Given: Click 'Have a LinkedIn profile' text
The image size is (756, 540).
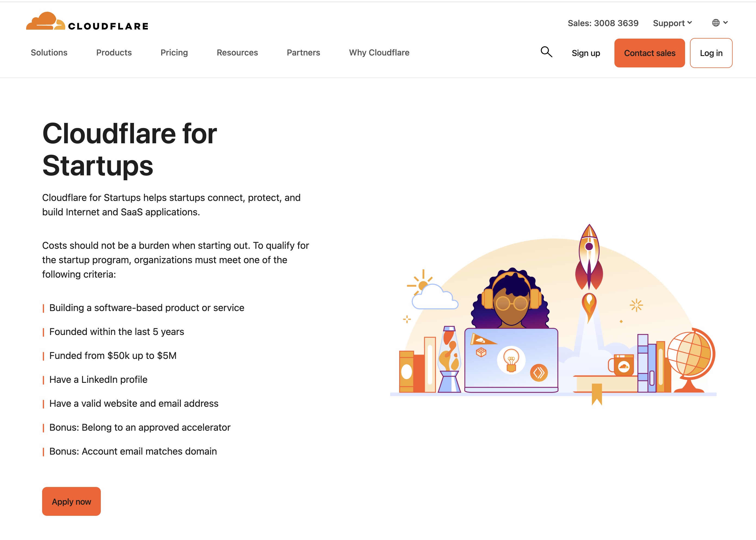Looking at the screenshot, I should coord(98,380).
